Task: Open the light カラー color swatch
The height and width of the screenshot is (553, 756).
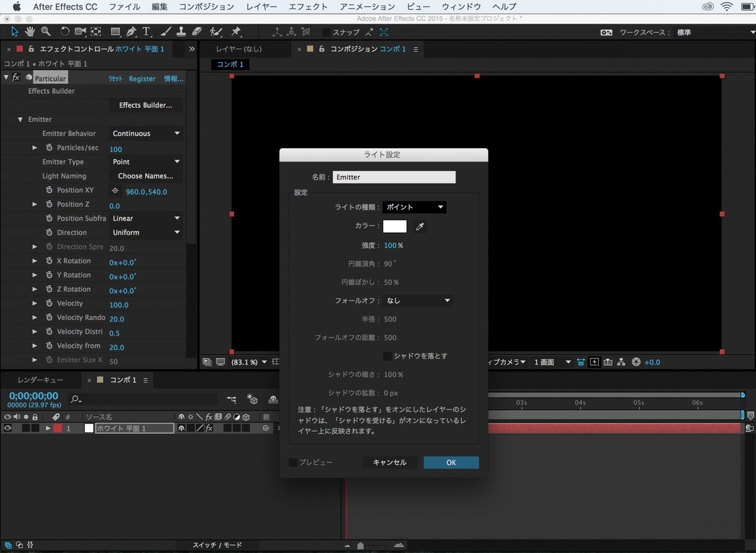Action: click(x=394, y=226)
